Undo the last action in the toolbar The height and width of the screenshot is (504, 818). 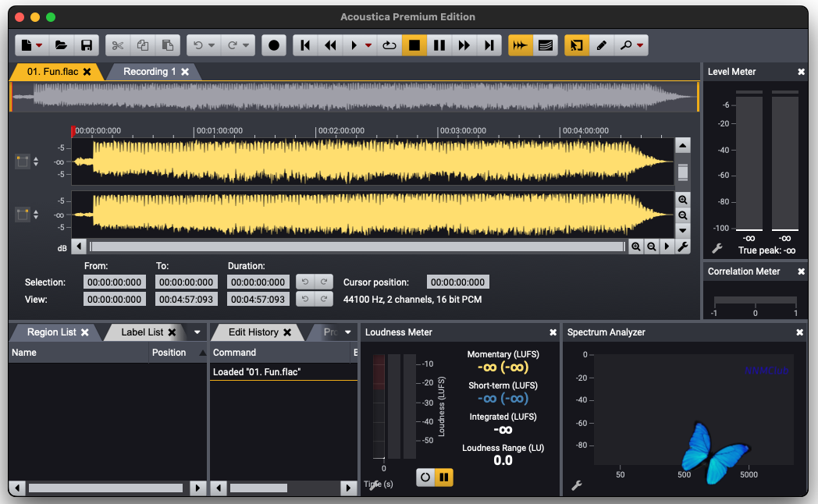click(198, 45)
